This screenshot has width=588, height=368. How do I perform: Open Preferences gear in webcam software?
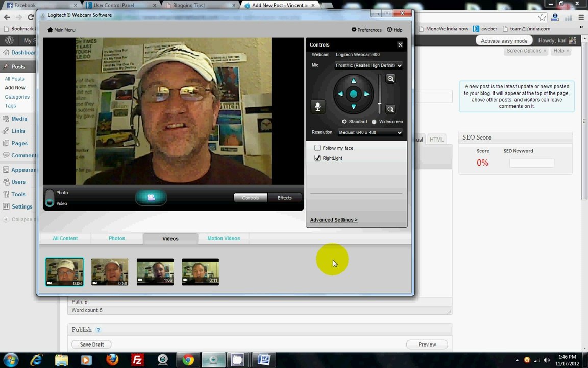pos(366,30)
